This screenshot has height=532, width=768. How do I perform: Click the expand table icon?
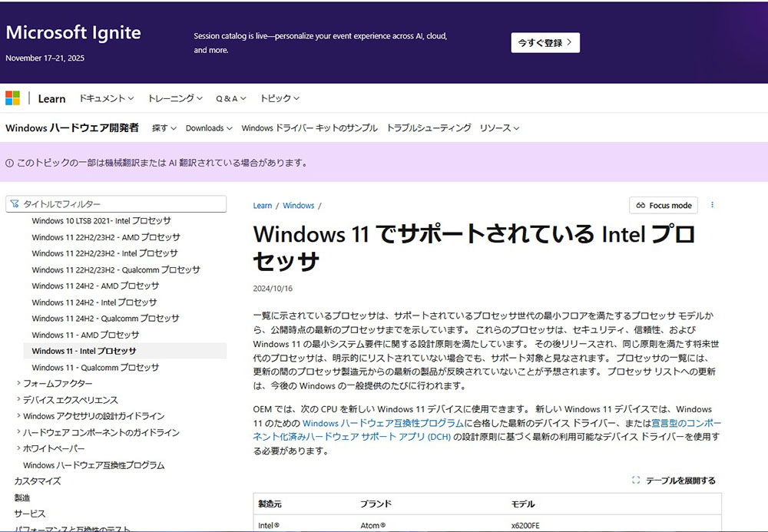[x=635, y=481]
